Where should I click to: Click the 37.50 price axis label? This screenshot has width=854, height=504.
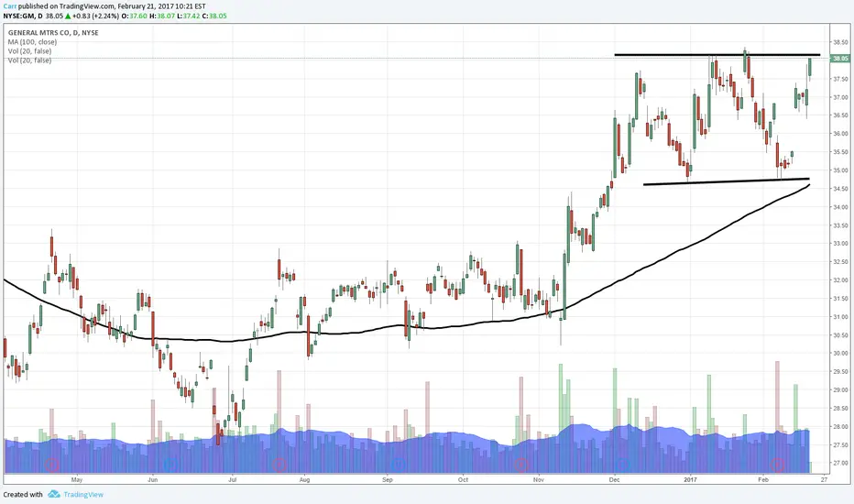[x=840, y=79]
